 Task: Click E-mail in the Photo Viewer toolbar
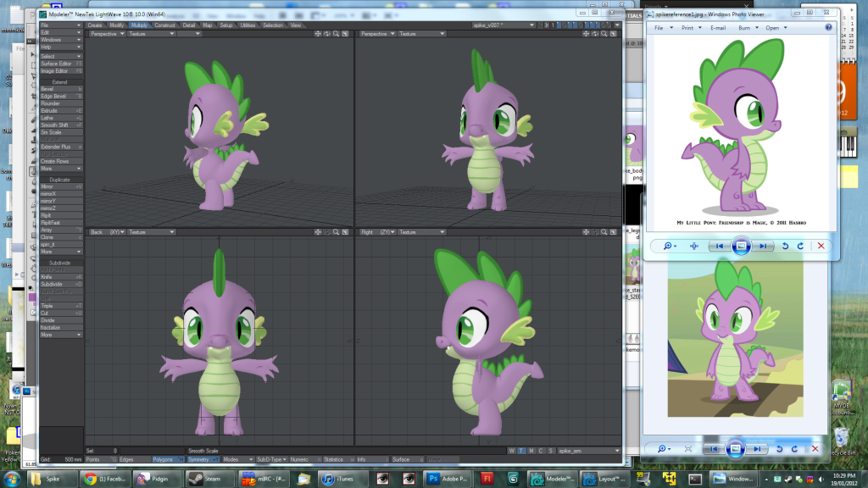718,28
